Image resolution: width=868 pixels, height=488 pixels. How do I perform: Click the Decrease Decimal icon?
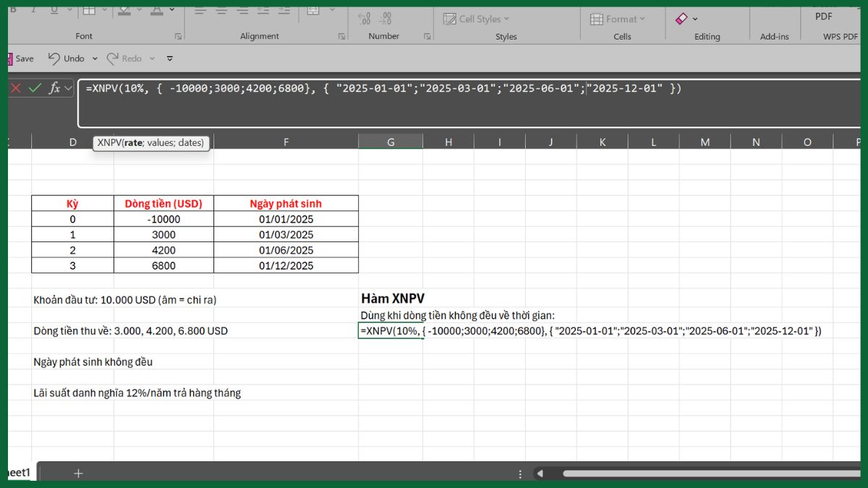386,18
